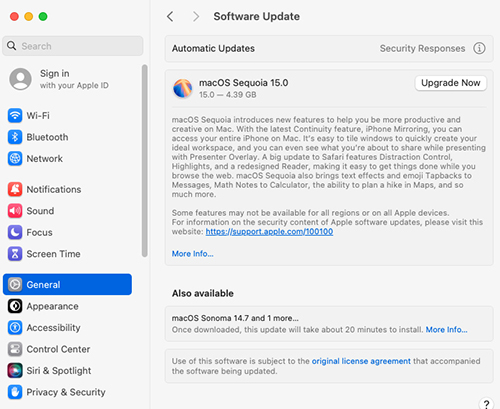
Task: Click the sidebar Search field
Action: (73, 46)
